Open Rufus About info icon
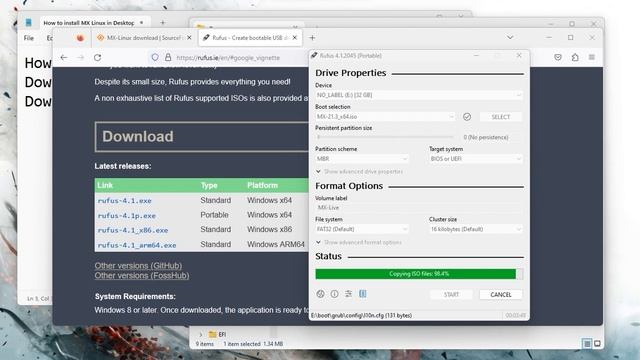Viewport: 640px width, 360px height. pyautogui.click(x=334, y=294)
